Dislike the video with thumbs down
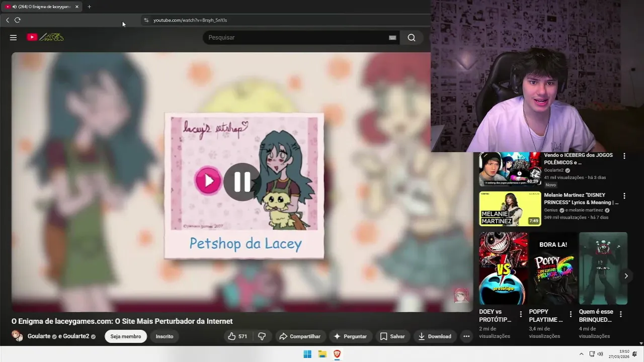This screenshot has width=644, height=362. (262, 336)
